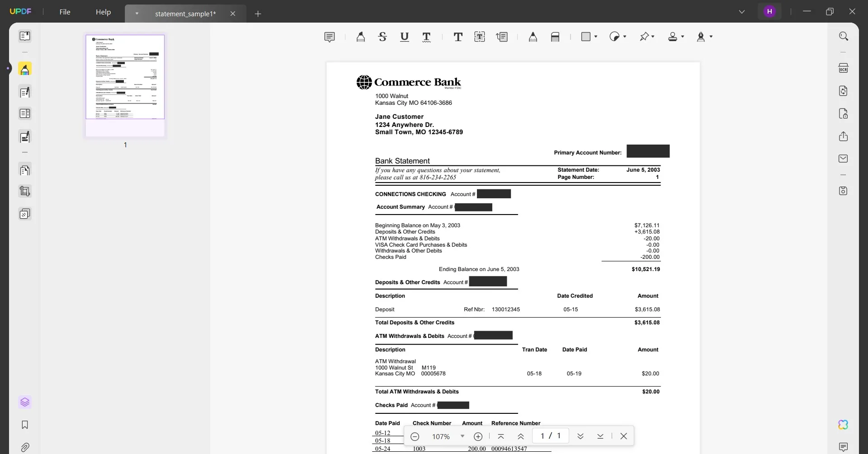
Task: Toggle Comment mode in left sidebar
Action: coord(25,69)
